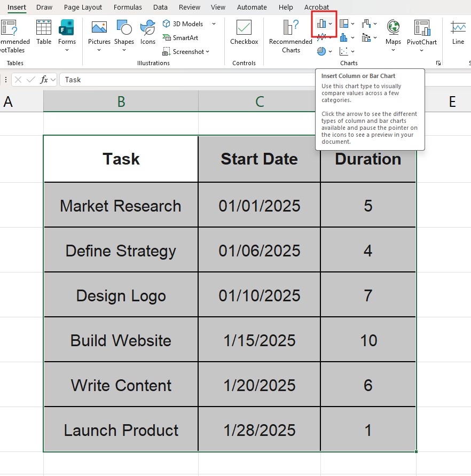Select the Build Website cell
The width and height of the screenshot is (471, 476).
(x=121, y=340)
